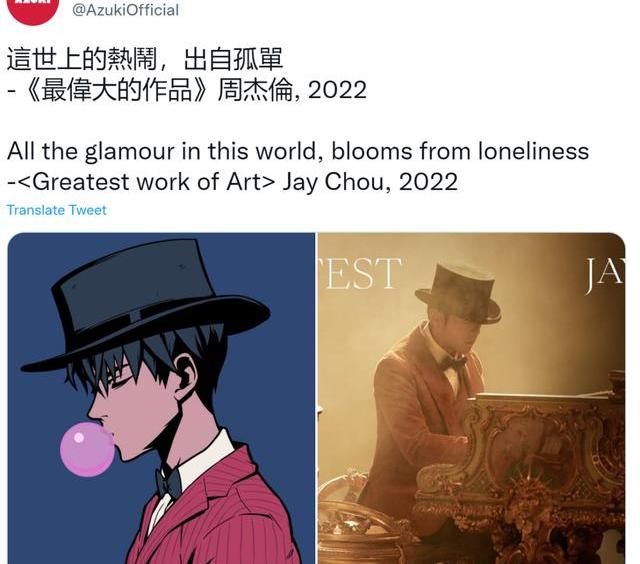Click the illustrated character's dark bow tie
The width and height of the screenshot is (640, 564).
tap(168, 482)
